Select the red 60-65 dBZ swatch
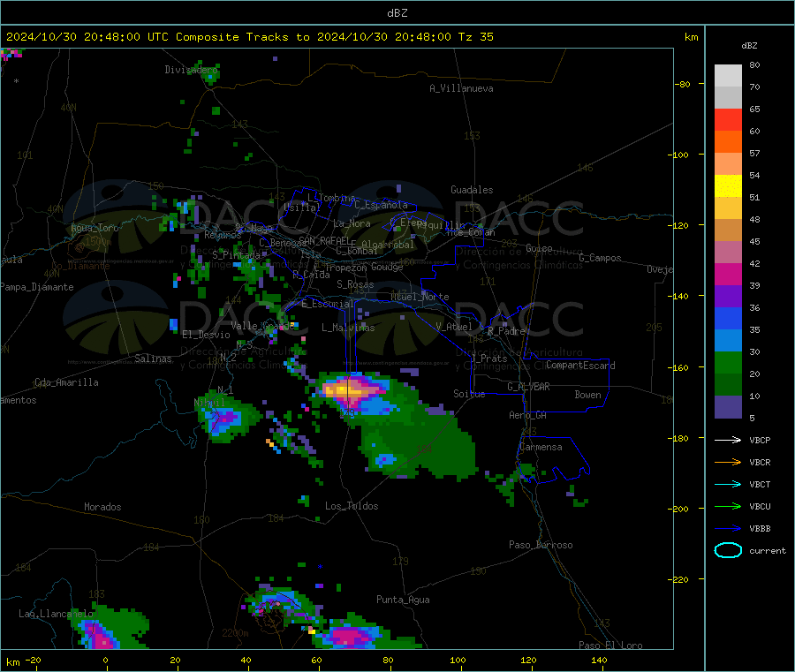The width and height of the screenshot is (795, 672). coord(728,120)
